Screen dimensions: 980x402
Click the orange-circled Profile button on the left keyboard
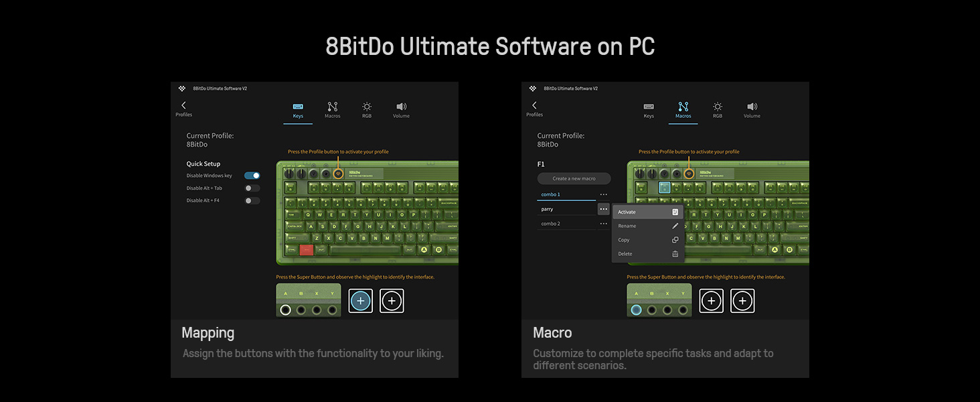[338, 174]
